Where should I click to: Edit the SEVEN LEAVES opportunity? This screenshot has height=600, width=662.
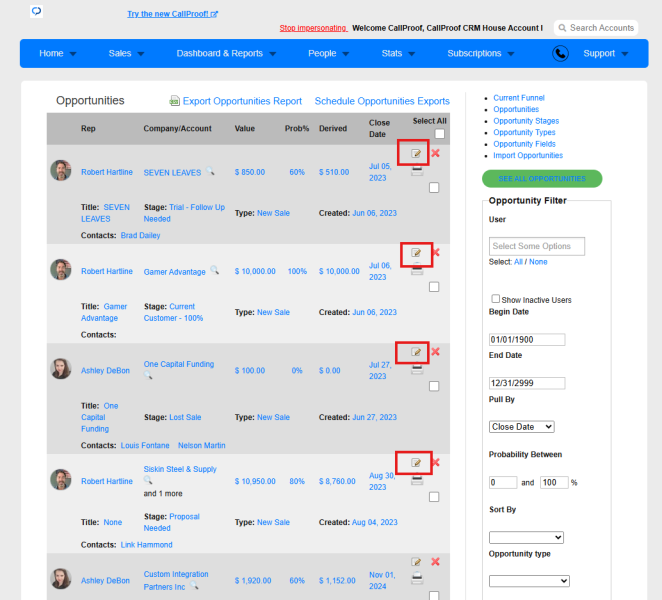(x=416, y=153)
